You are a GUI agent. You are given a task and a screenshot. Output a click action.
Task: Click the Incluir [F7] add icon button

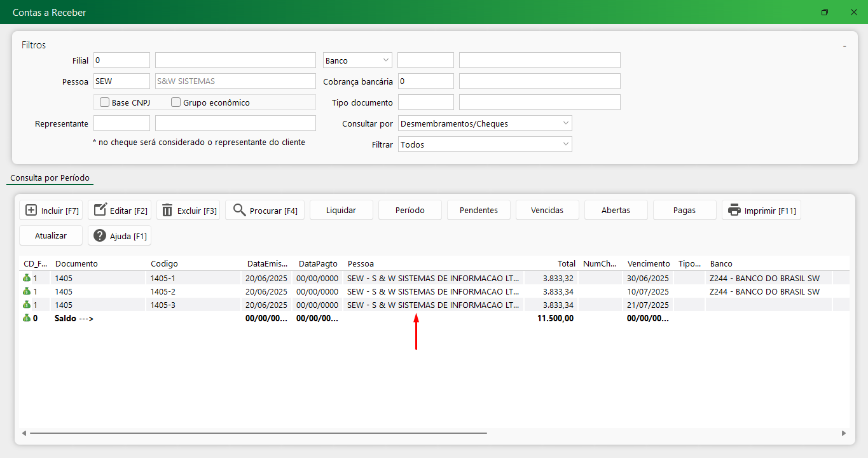point(51,211)
